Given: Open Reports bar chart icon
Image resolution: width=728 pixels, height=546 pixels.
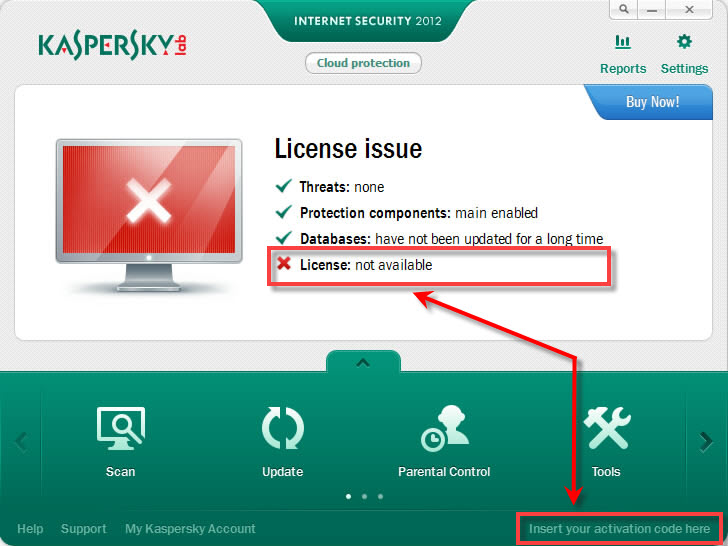Looking at the screenshot, I should [623, 42].
